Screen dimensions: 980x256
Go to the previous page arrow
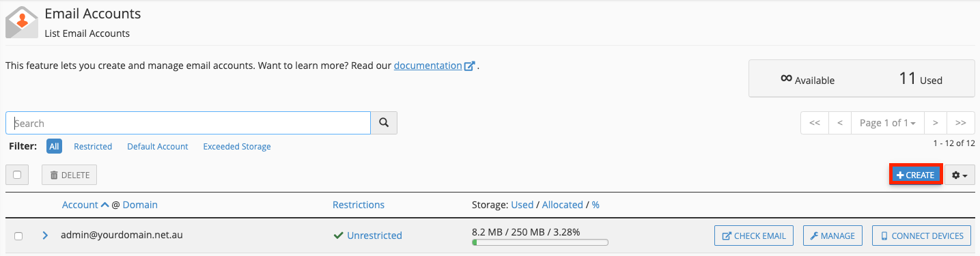(839, 123)
